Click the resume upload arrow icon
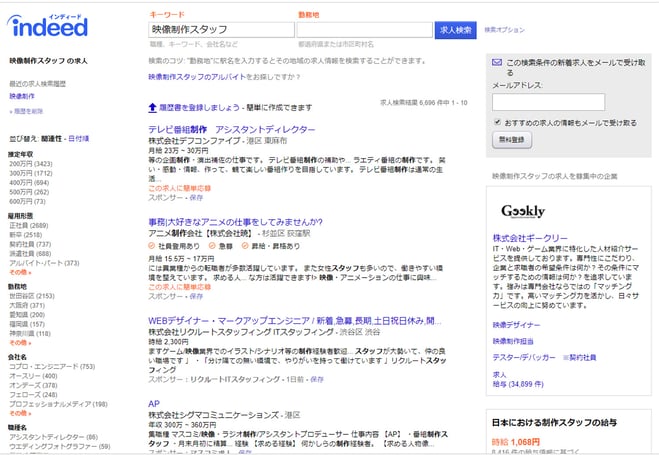659x455 pixels. pyautogui.click(x=153, y=108)
